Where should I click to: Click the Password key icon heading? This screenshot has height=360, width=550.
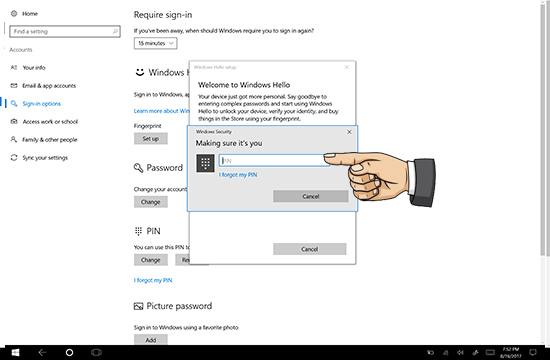[138, 168]
